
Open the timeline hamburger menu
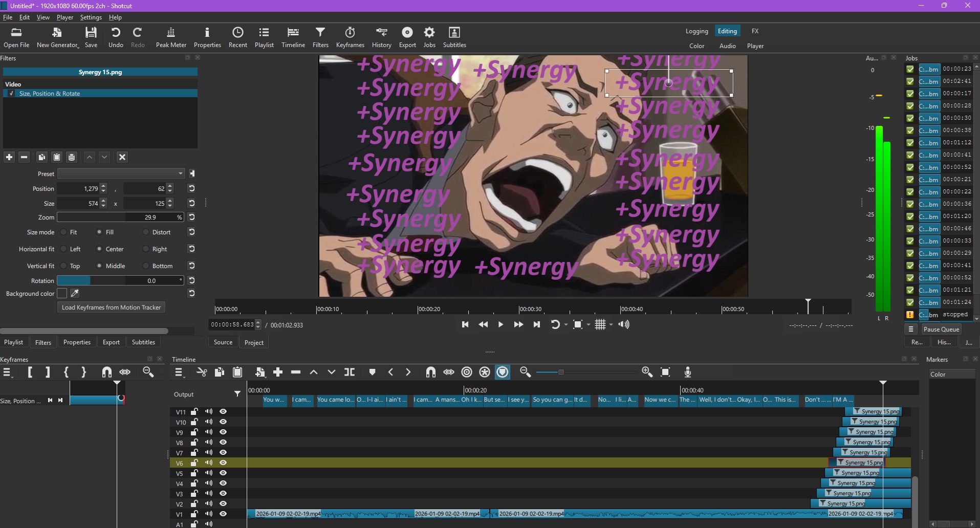click(x=179, y=372)
